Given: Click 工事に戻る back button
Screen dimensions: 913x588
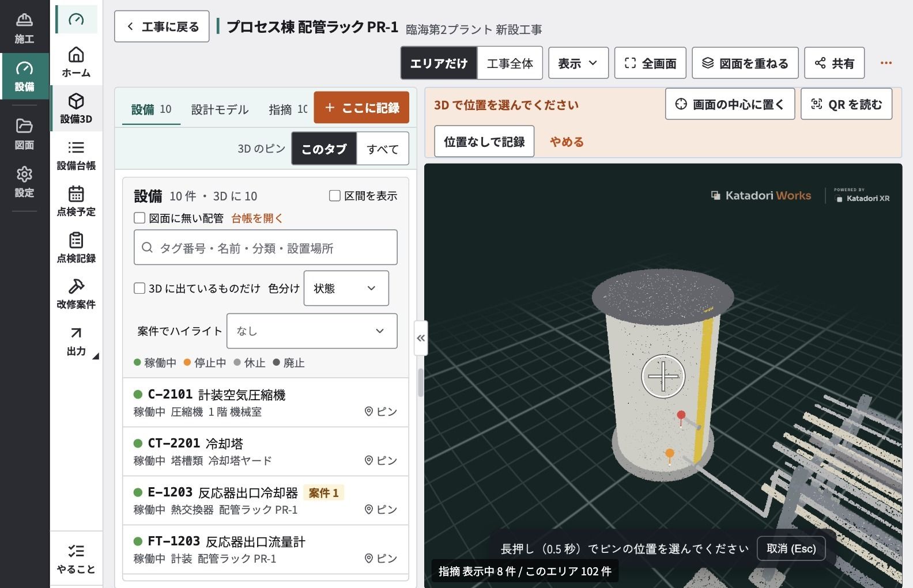Looking at the screenshot, I should click(162, 26).
